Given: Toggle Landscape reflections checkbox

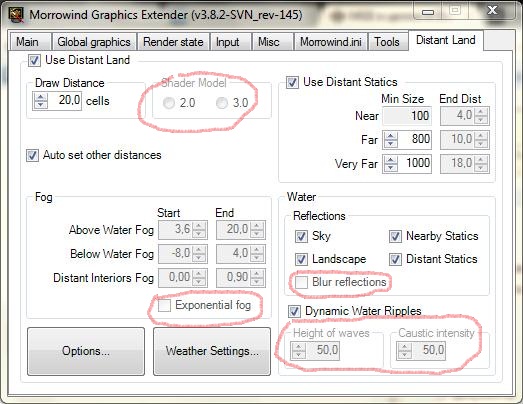Looking at the screenshot, I should pos(301,260).
